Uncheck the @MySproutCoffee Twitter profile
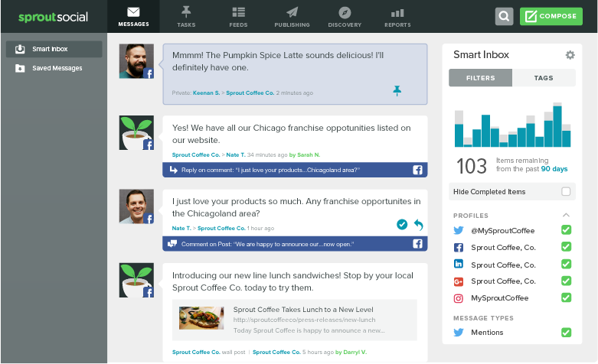Image resolution: width=598 pixels, height=364 pixels. tap(566, 230)
